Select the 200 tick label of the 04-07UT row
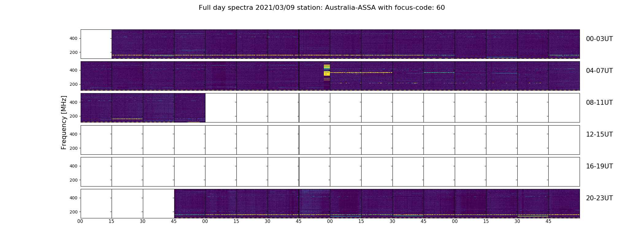 74,84
